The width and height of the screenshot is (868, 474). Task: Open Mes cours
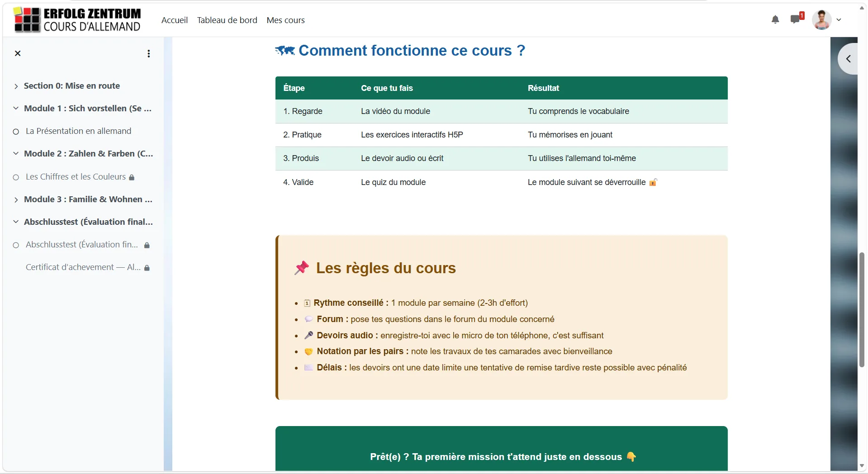pos(285,20)
